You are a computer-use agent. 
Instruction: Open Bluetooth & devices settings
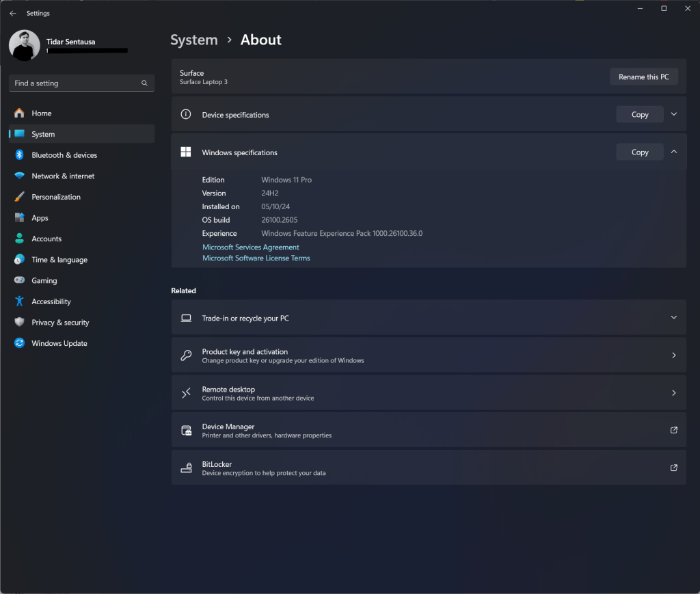pos(82,155)
